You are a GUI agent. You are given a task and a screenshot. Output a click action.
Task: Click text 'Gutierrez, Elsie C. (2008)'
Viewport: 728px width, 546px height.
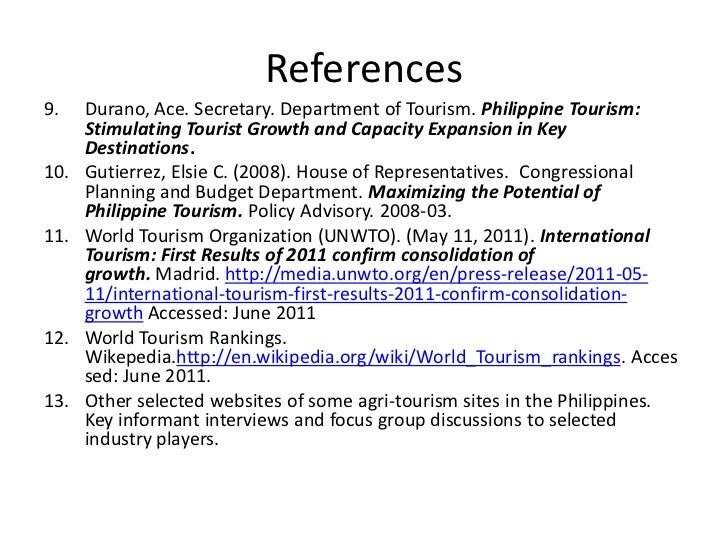pyautogui.click(x=188, y=172)
